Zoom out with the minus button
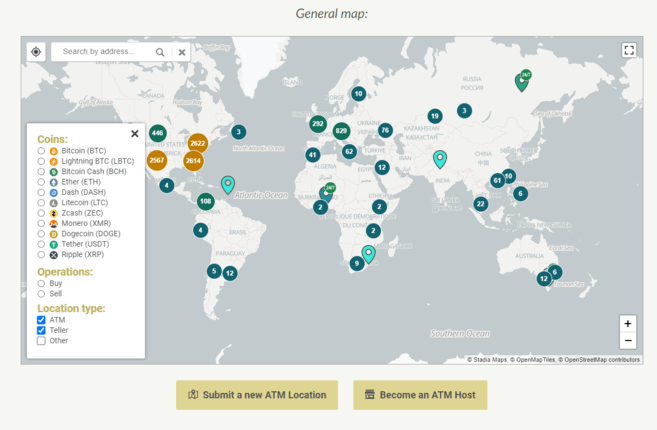657x430 pixels. click(x=628, y=340)
